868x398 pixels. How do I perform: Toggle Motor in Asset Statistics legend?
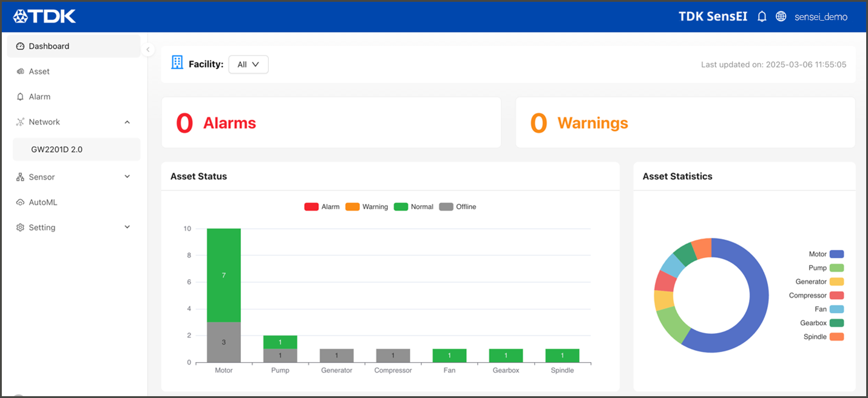tap(826, 254)
